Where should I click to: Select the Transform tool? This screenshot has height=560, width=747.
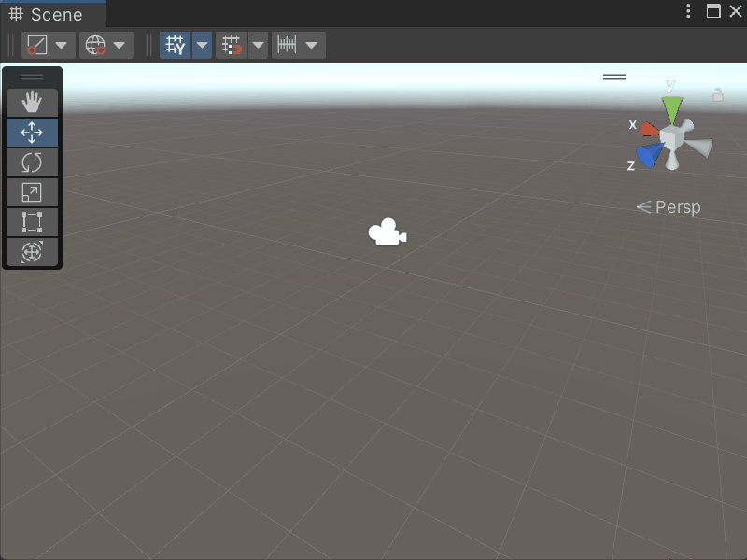click(32, 251)
